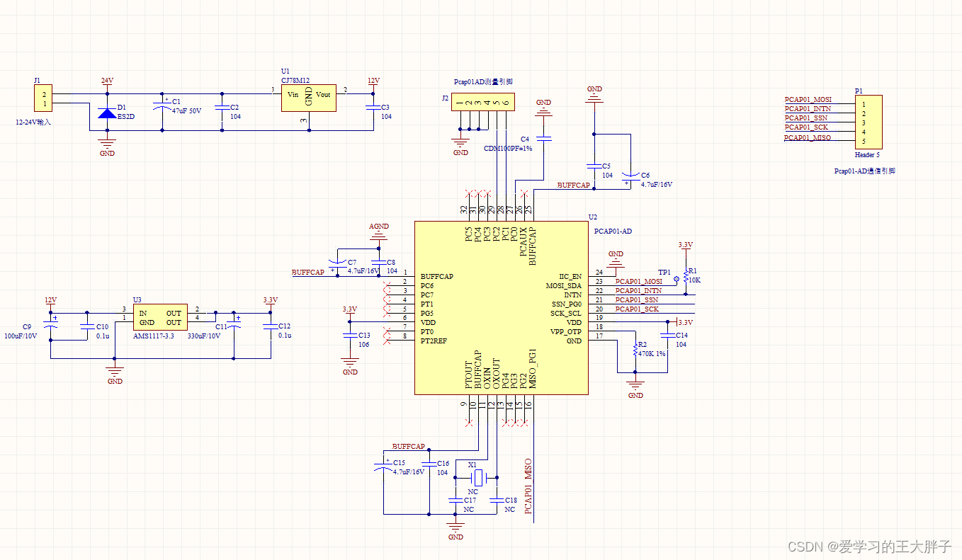The image size is (962, 560).
Task: Select the 'Pcap01AD测量引脚' title above J2
Action: pyautogui.click(x=482, y=82)
